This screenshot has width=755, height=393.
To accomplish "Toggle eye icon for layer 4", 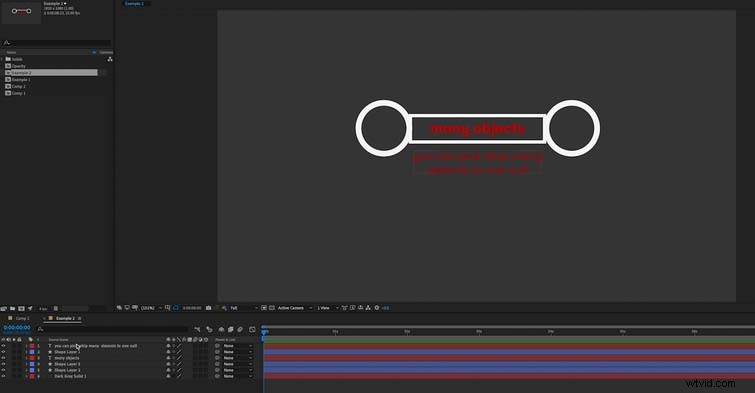I will tap(3, 364).
